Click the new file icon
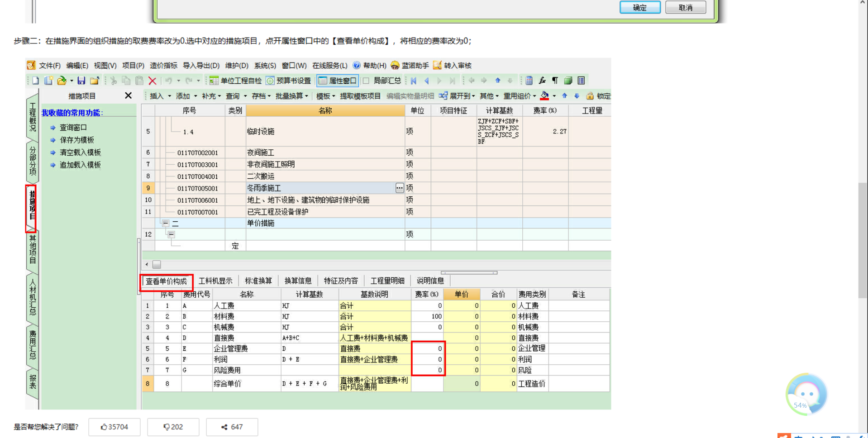 pos(35,81)
